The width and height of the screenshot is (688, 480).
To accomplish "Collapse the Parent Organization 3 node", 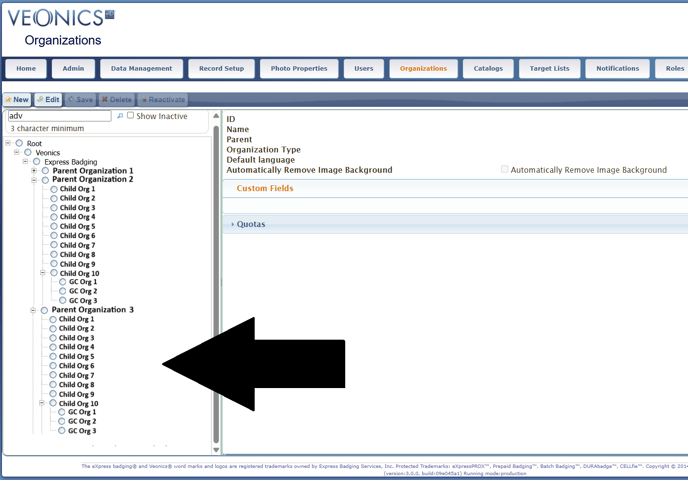I will pos(33,310).
